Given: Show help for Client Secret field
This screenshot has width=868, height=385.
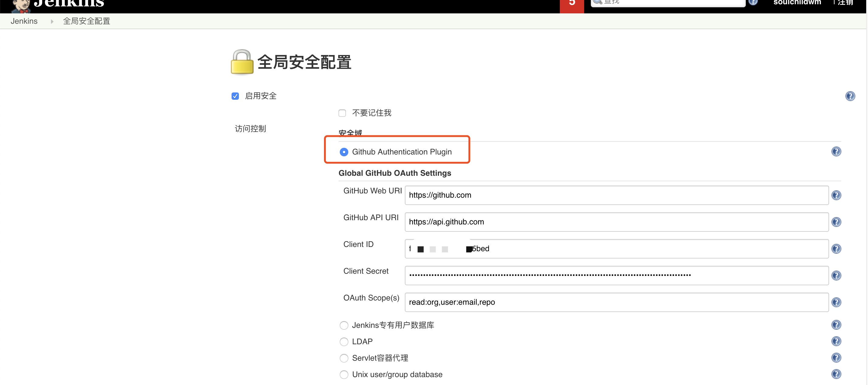Looking at the screenshot, I should [x=836, y=276].
